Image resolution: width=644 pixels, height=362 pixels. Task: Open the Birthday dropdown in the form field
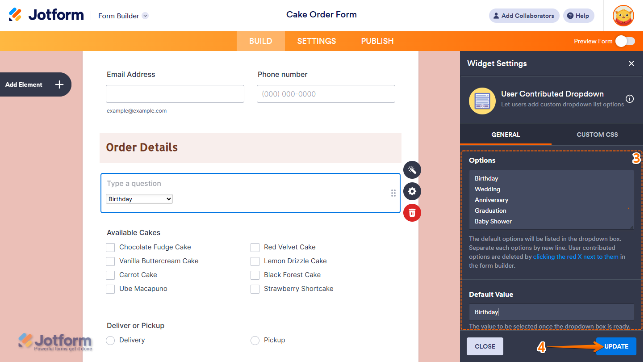(x=139, y=199)
